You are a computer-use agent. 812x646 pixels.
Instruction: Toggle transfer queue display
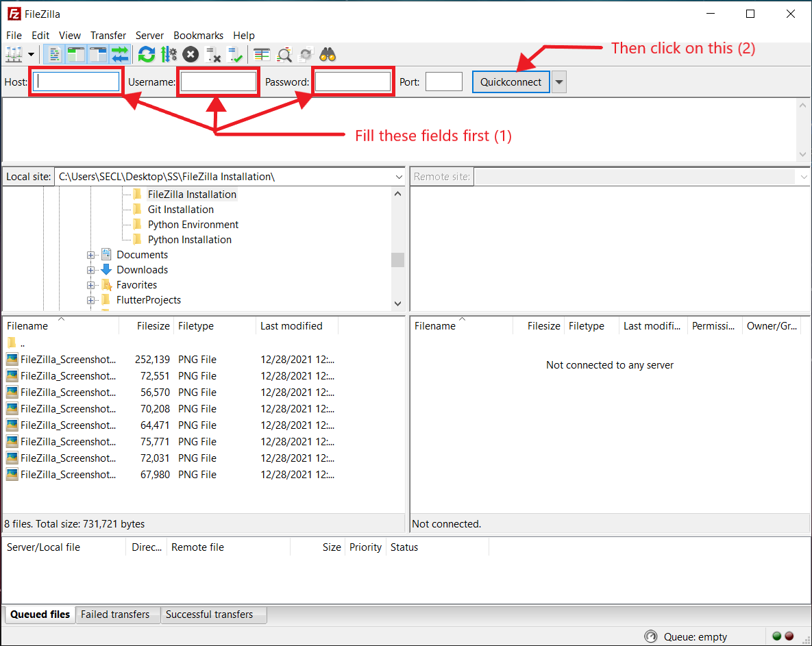pos(120,54)
